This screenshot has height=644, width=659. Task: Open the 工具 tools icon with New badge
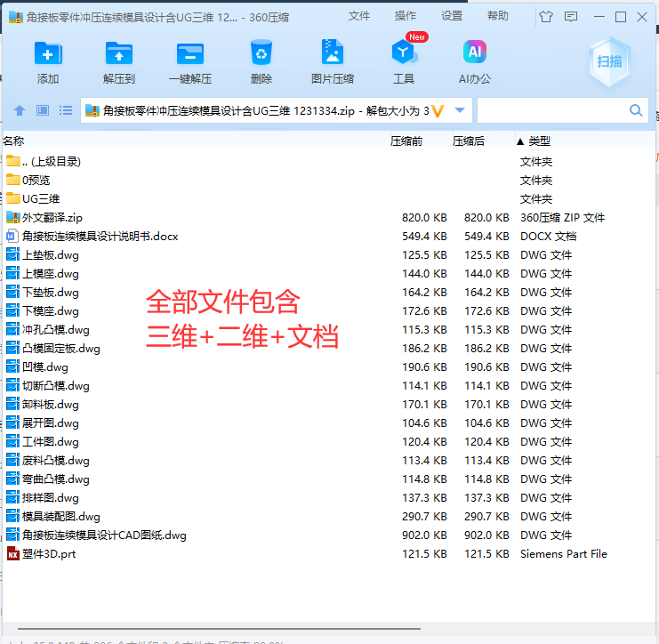coord(404,52)
